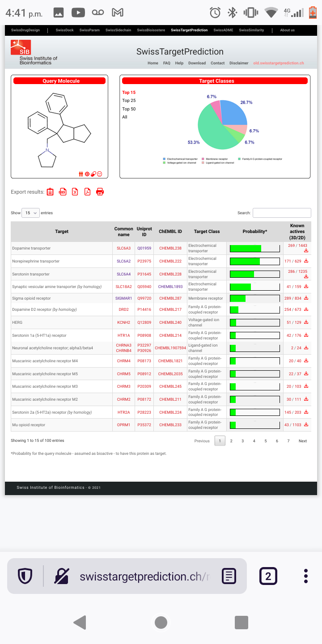This screenshot has height=644, width=322.
Task: Sort table by Probability column header
Action: (255, 232)
